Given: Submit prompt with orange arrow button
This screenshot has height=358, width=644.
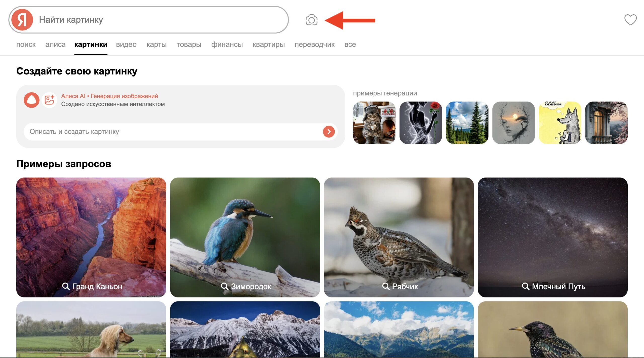Looking at the screenshot, I should point(329,132).
